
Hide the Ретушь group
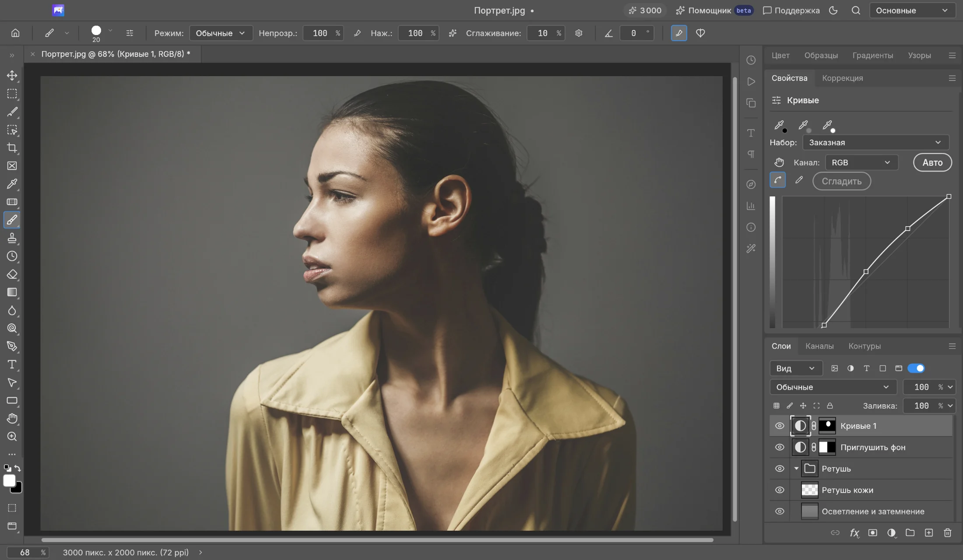coord(780,469)
